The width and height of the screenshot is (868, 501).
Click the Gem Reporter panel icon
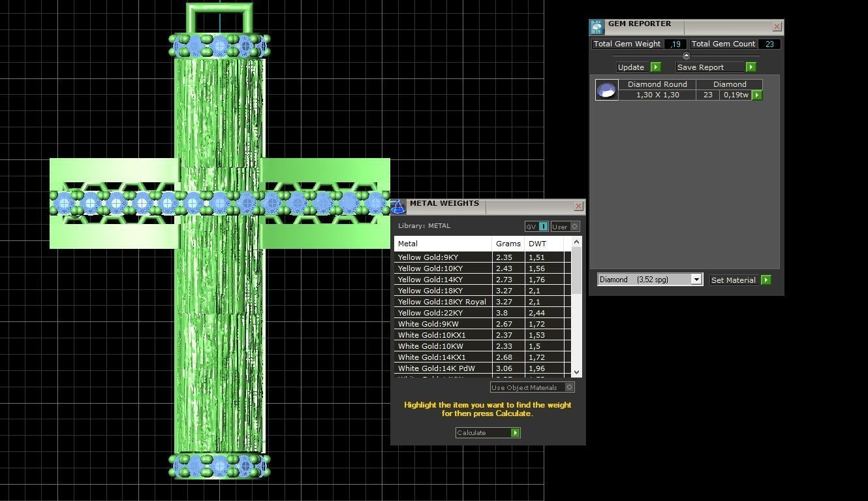coord(597,27)
